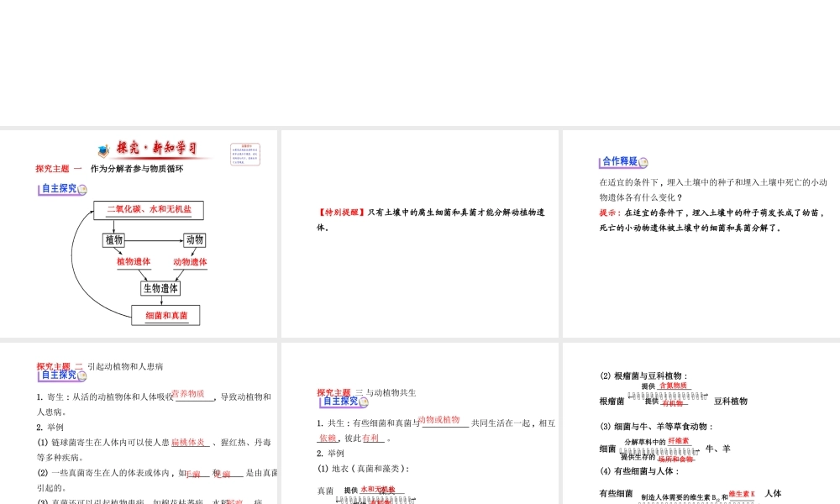Viewport: 840px width, 504px height.
Task: Open the slide thumbnail about 引起动植物和人患病
Action: [x=139, y=423]
